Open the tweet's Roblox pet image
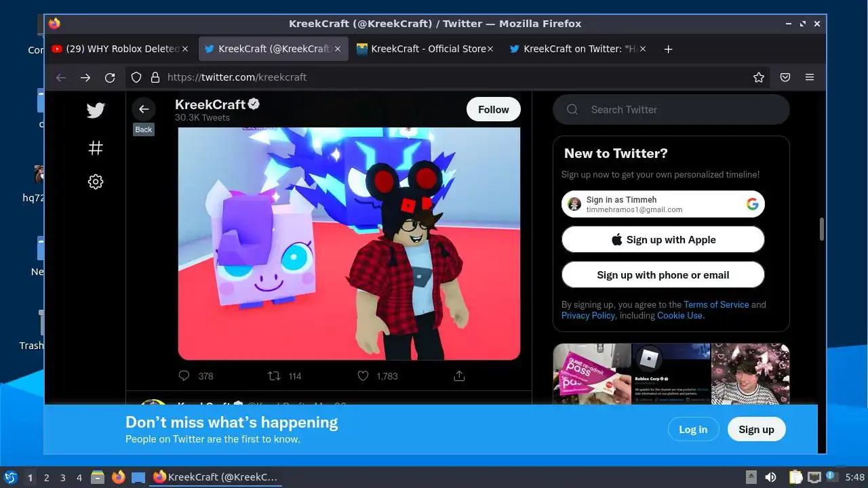Viewport: 868px width, 488px height. [349, 243]
